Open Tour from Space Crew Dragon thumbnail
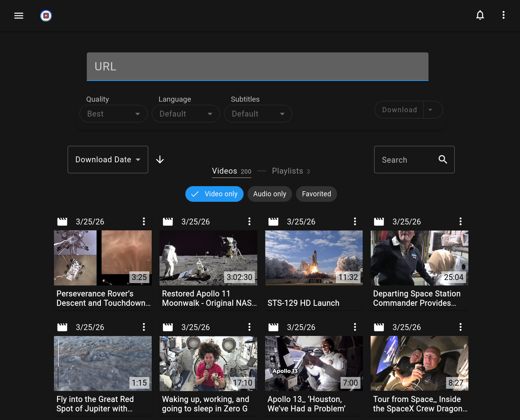 click(x=420, y=363)
